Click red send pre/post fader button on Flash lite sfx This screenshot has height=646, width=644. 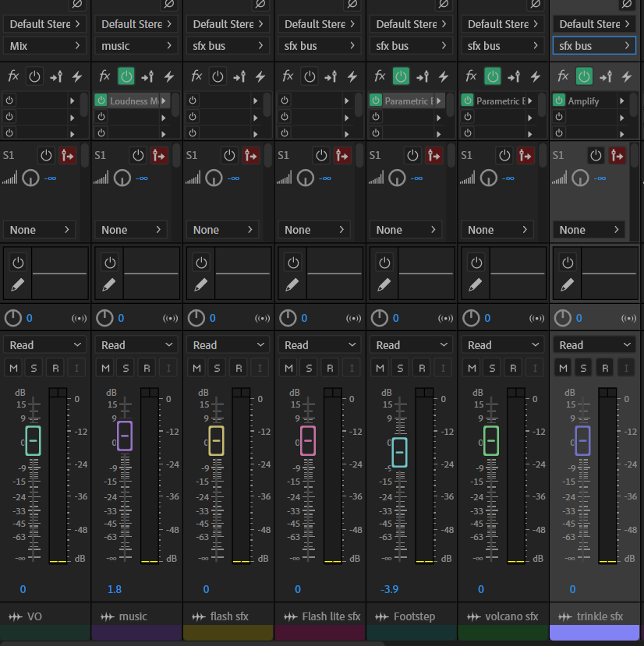(x=343, y=155)
